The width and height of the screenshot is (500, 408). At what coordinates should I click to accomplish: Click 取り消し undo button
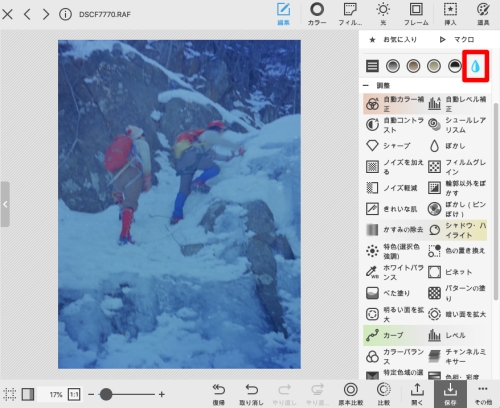[x=251, y=394]
